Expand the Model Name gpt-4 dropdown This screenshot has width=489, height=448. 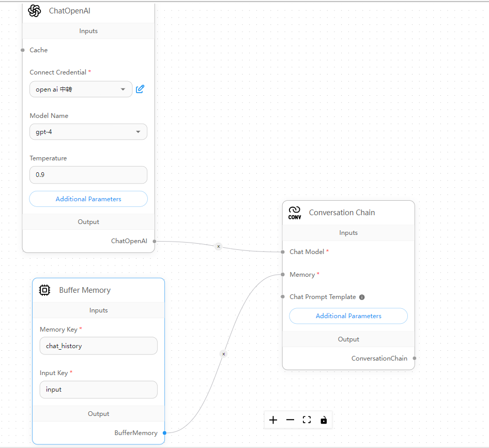[x=88, y=132]
